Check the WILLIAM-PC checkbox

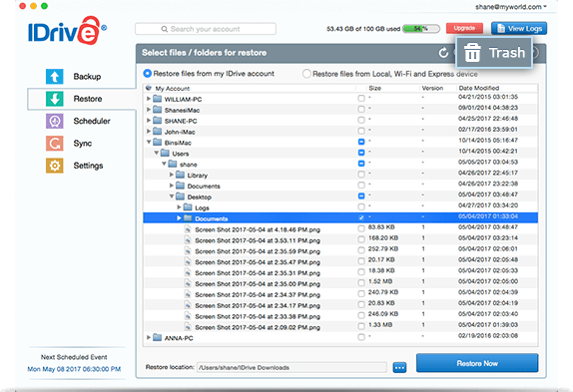point(361,98)
